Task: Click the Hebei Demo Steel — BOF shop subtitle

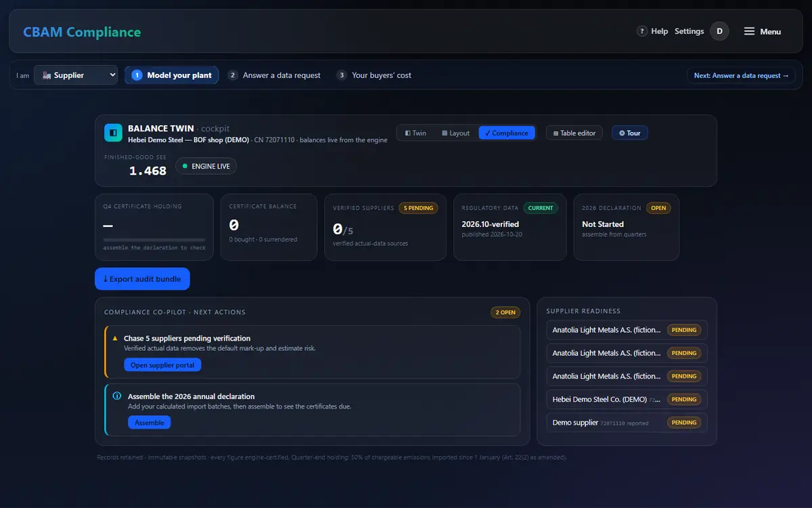Action: pos(188,140)
